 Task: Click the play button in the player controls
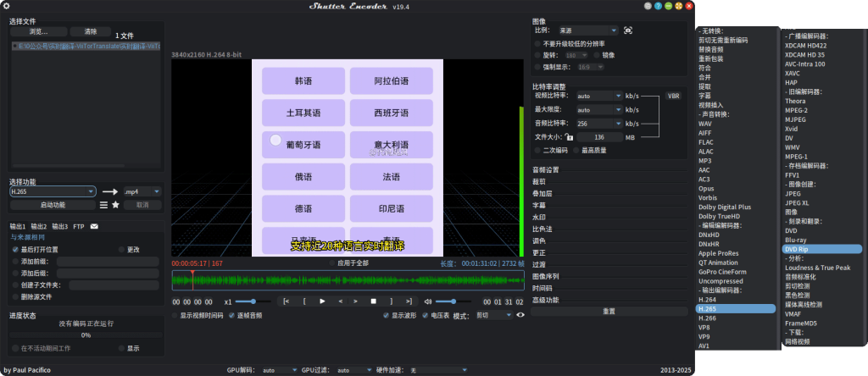click(x=322, y=301)
